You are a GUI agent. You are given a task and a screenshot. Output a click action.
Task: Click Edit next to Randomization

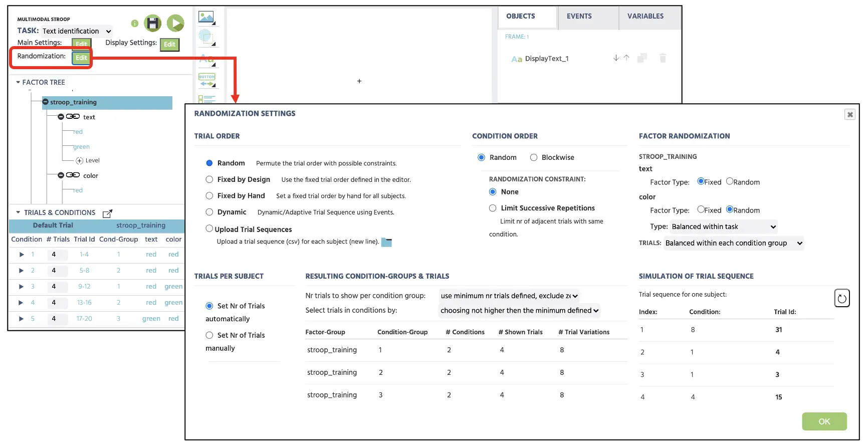coord(82,58)
